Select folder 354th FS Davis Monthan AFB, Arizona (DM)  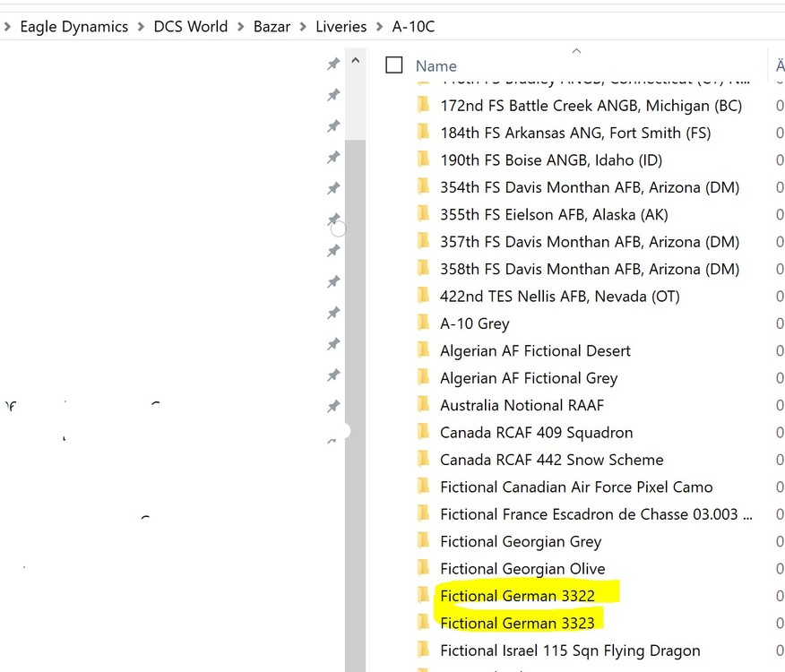(x=590, y=187)
